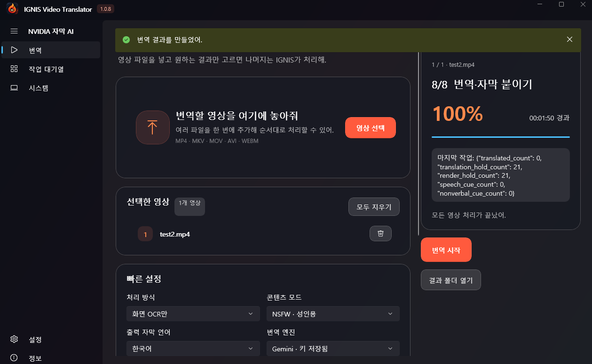Delete test2.mp4 with the trash icon
Image resolution: width=592 pixels, height=364 pixels.
point(380,234)
